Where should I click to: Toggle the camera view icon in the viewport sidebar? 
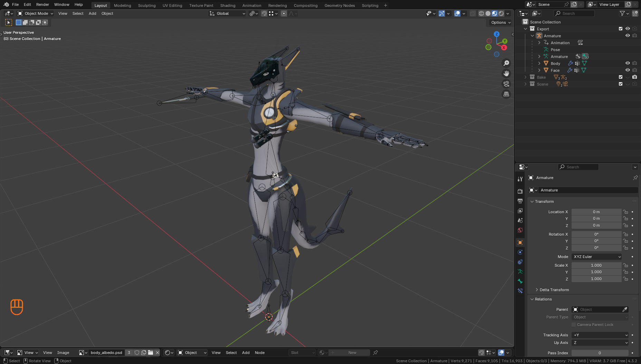click(506, 84)
